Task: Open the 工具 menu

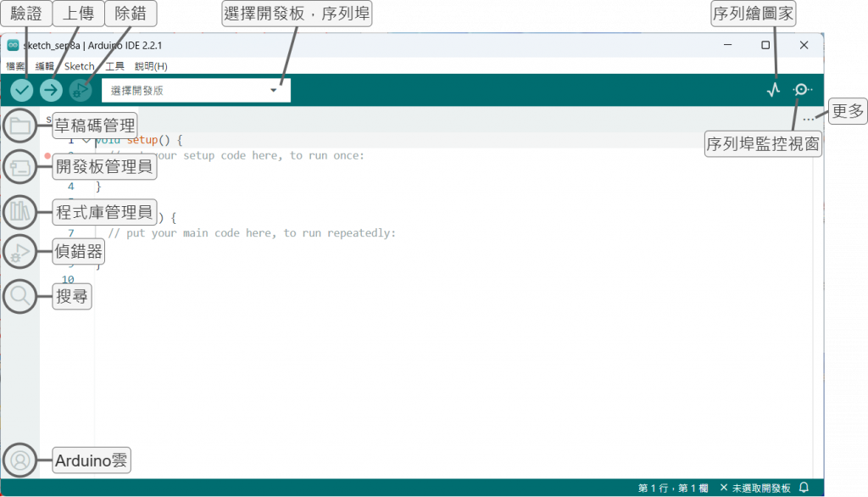Action: [114, 66]
